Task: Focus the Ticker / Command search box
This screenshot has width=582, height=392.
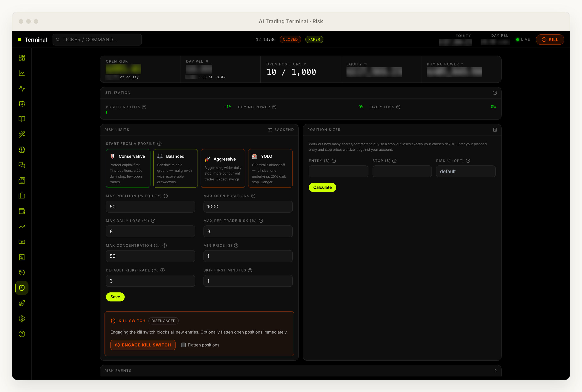Action: [97, 39]
